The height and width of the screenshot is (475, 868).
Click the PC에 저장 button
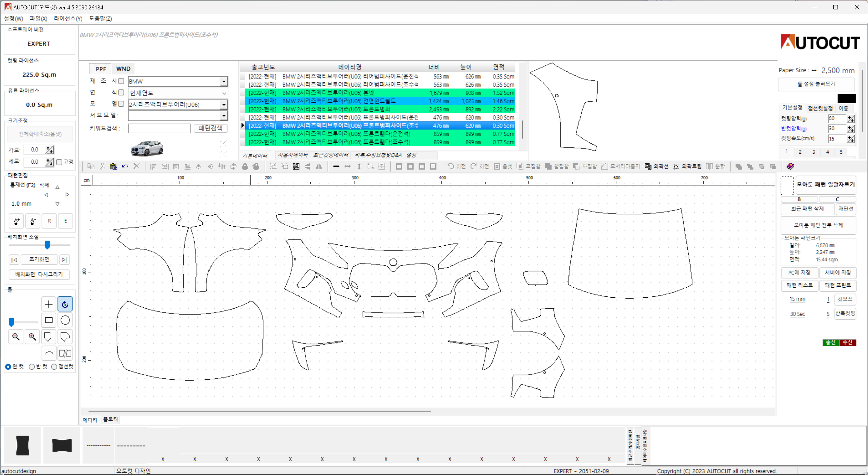tap(799, 272)
